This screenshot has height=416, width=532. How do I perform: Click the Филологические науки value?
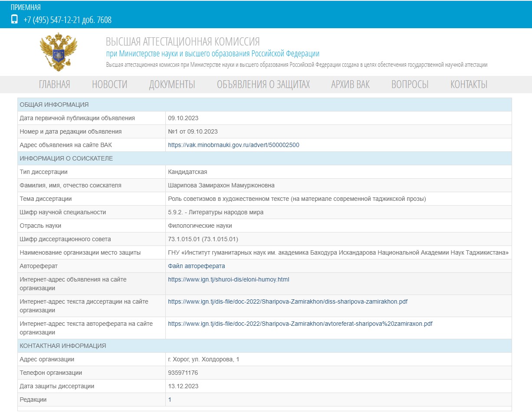click(200, 226)
